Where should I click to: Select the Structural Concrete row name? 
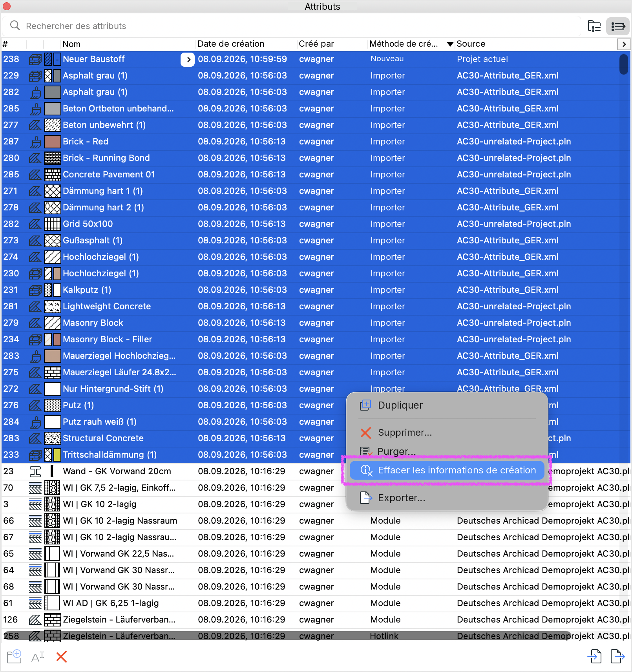103,438
